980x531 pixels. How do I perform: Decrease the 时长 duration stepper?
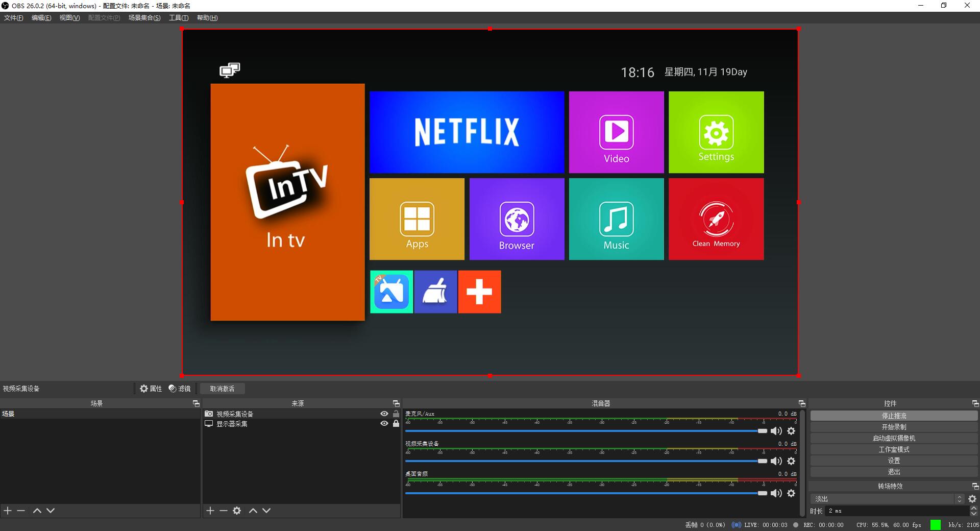pos(973,513)
